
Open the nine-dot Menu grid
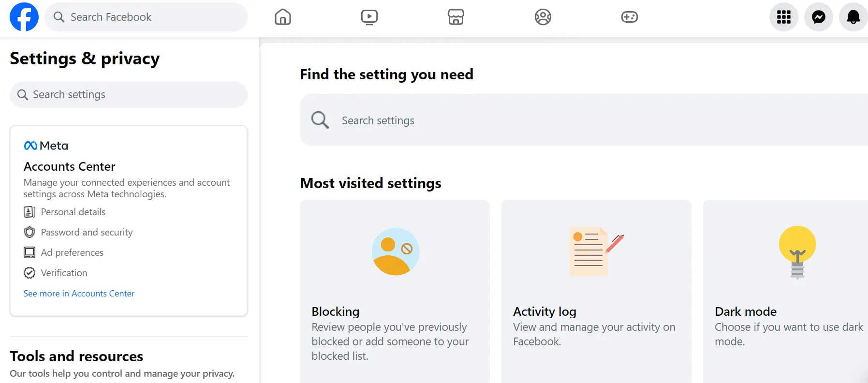(784, 17)
